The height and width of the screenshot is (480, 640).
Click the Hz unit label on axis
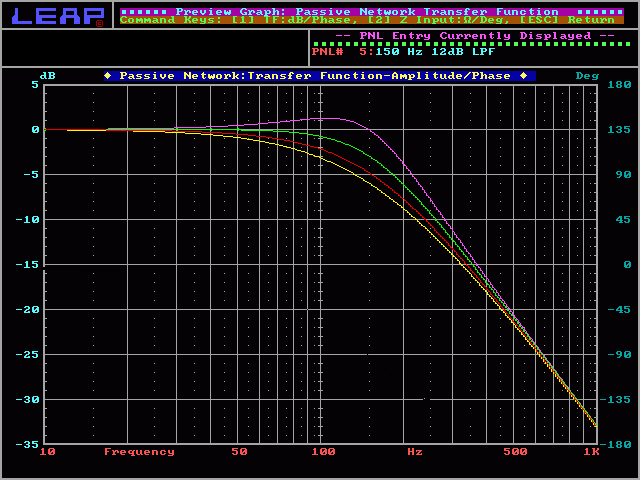coord(415,452)
